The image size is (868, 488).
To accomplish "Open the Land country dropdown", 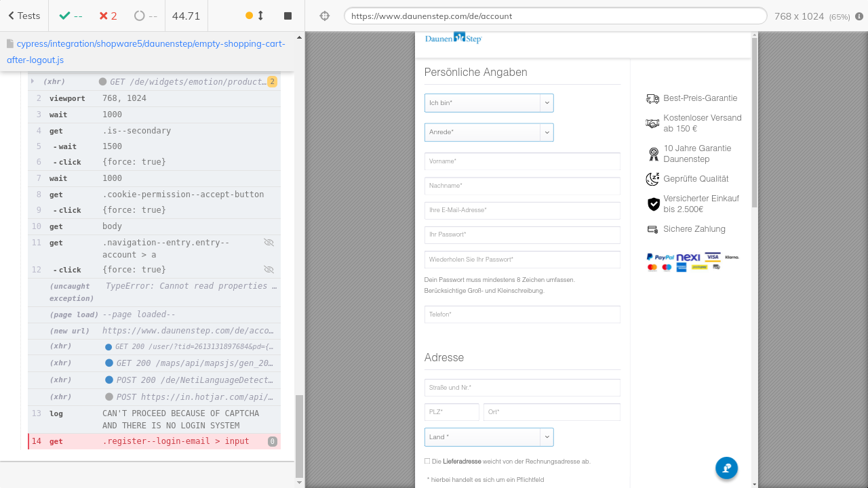I will (x=489, y=437).
